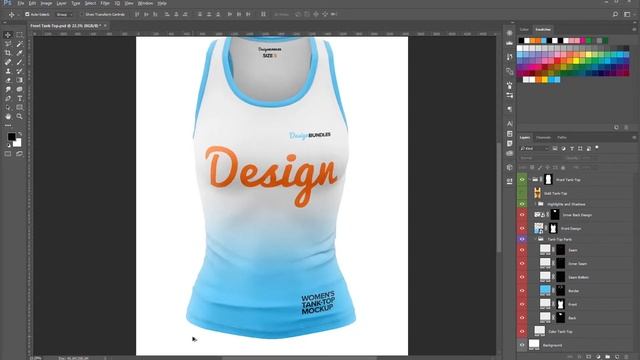The height and width of the screenshot is (360, 640).
Task: Collapse the Tank-Top Parts group
Action: click(536, 239)
